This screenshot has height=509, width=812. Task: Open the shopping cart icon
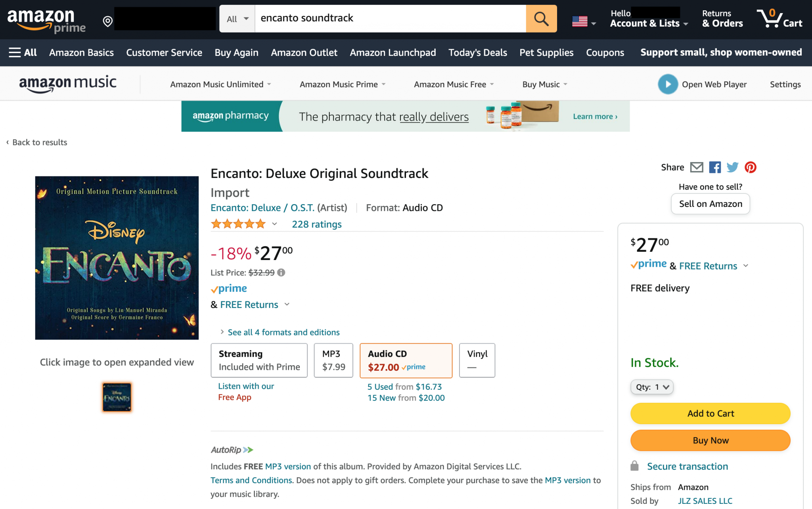779,19
